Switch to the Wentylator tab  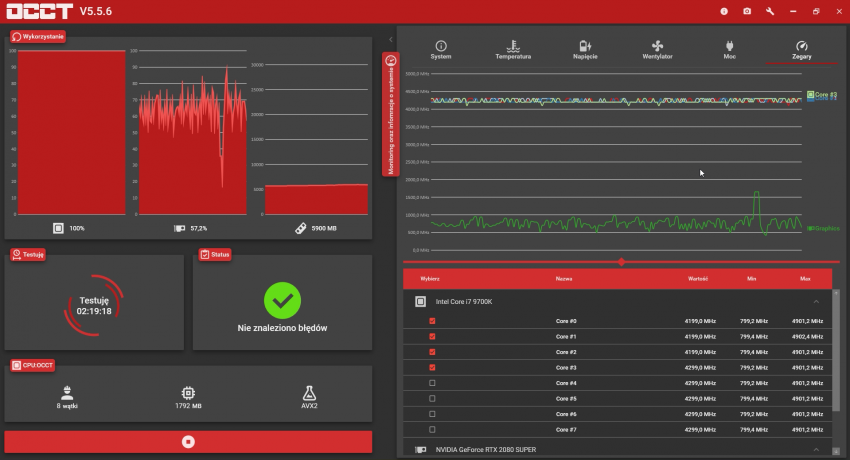point(657,49)
